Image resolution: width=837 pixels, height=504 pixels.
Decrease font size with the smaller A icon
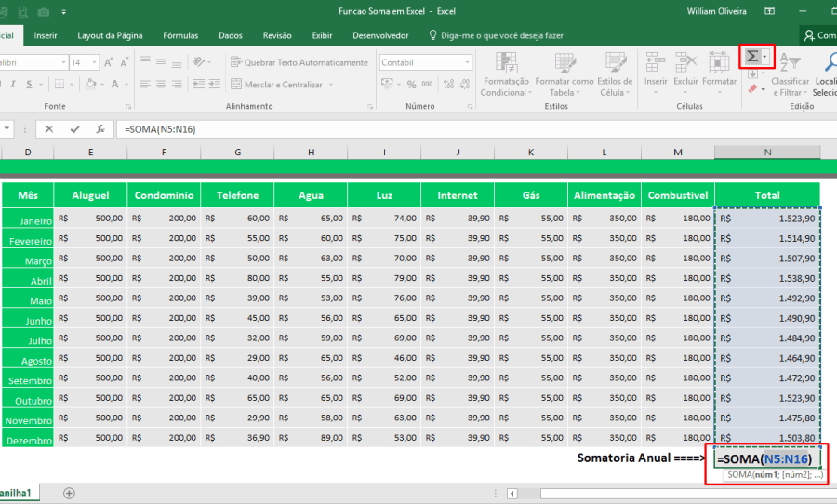pyautogui.click(x=125, y=62)
